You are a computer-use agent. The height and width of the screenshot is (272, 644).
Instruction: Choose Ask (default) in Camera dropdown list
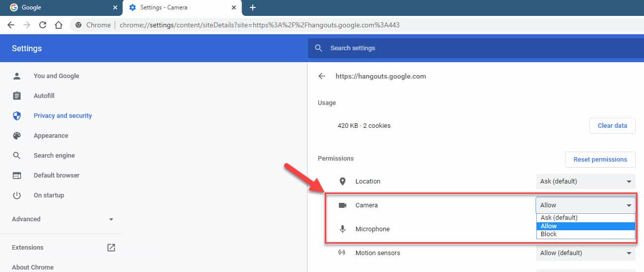tap(585, 218)
